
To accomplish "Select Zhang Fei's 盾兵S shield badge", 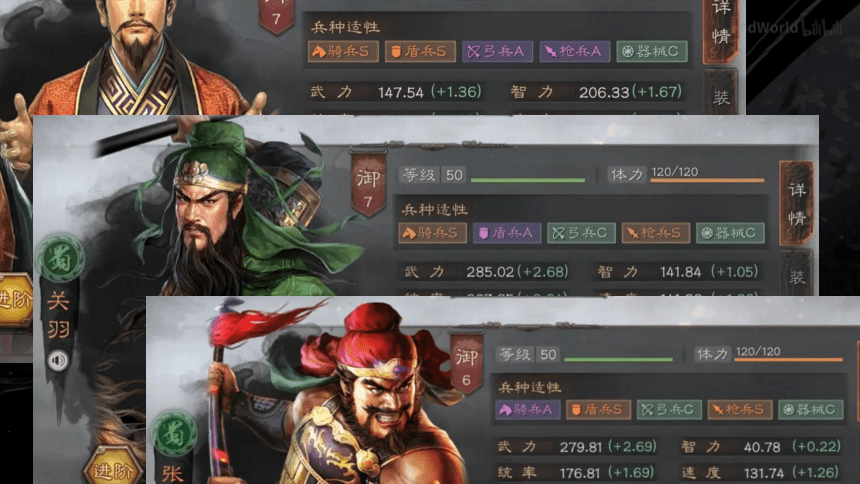I will point(598,410).
